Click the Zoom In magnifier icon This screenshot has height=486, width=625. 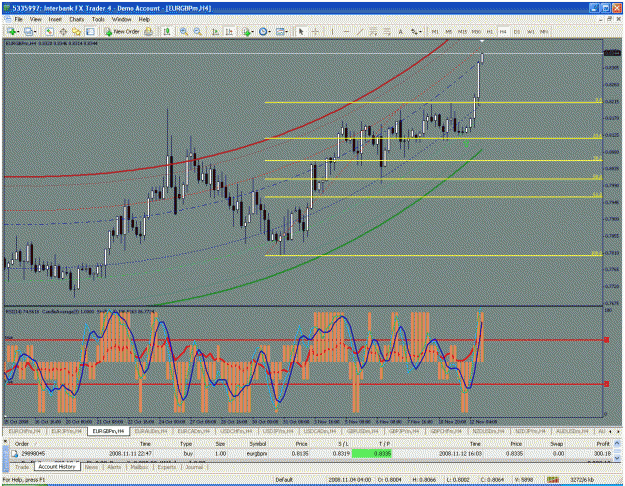(x=184, y=31)
